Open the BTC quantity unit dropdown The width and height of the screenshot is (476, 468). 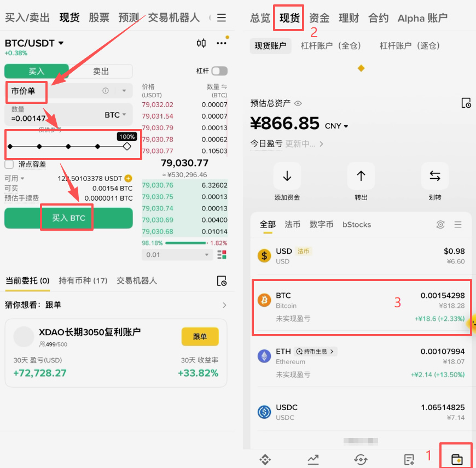click(x=115, y=115)
